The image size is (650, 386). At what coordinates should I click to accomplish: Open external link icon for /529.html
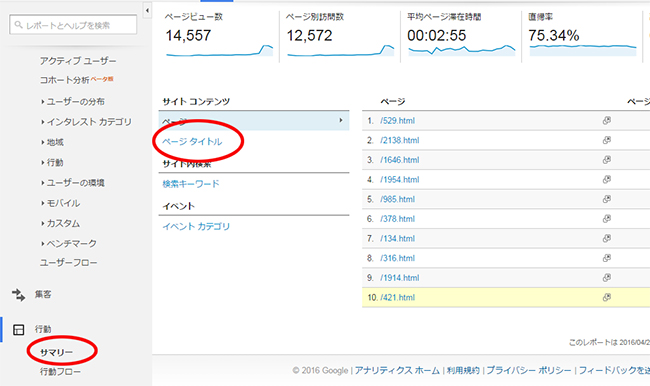[x=606, y=121]
